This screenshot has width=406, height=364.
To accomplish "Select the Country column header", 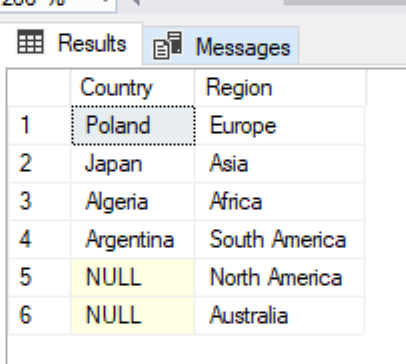I will point(133,88).
